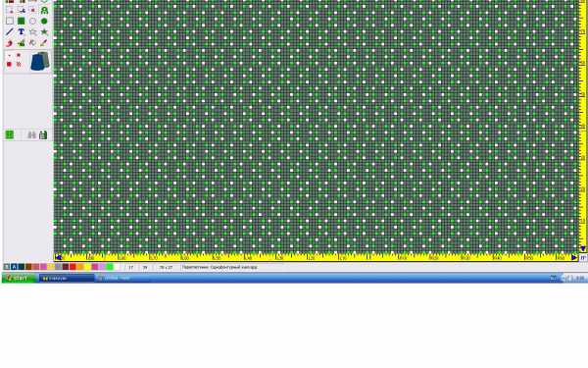Select the red cross-pattern brush option
The image size is (588, 368).
19,64
